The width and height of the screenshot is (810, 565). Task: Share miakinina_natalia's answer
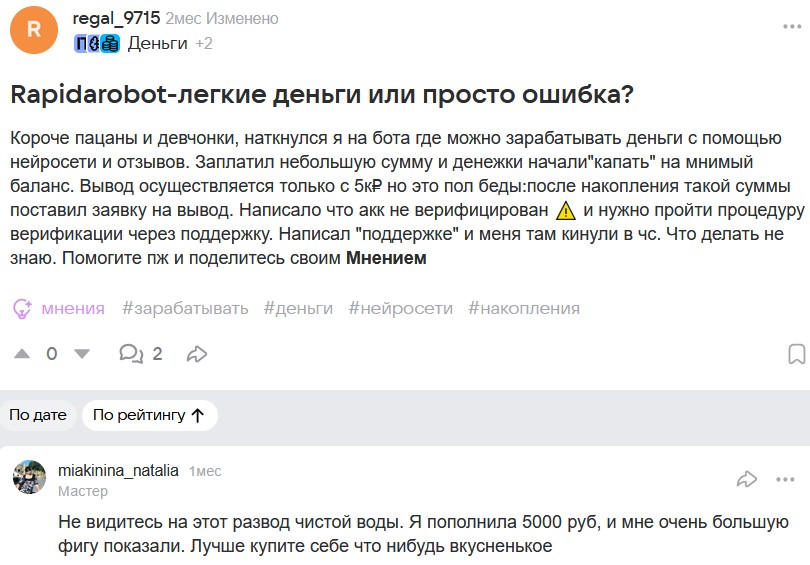(746, 479)
